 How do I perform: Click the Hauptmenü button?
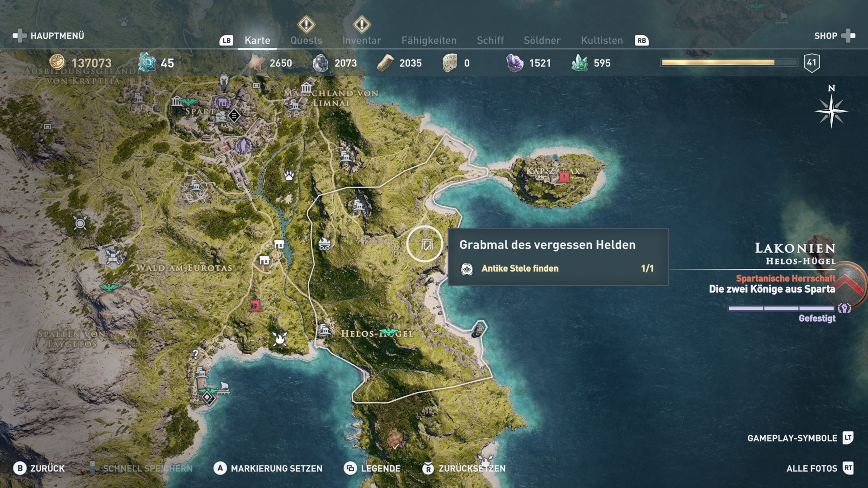coord(48,36)
